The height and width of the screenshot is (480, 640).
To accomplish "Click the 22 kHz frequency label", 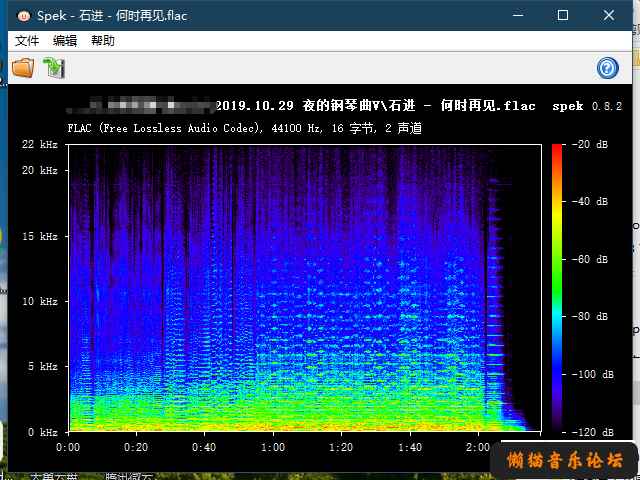I will point(40,144).
